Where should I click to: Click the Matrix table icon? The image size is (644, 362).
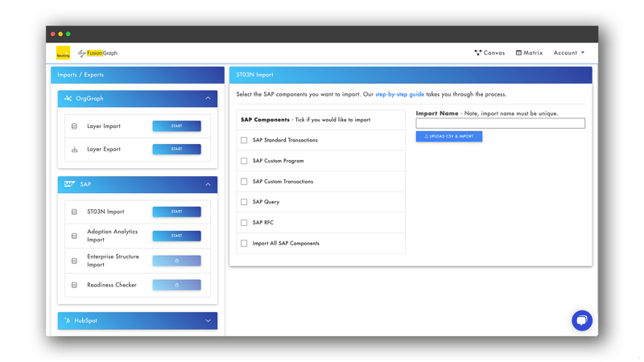pyautogui.click(x=518, y=52)
